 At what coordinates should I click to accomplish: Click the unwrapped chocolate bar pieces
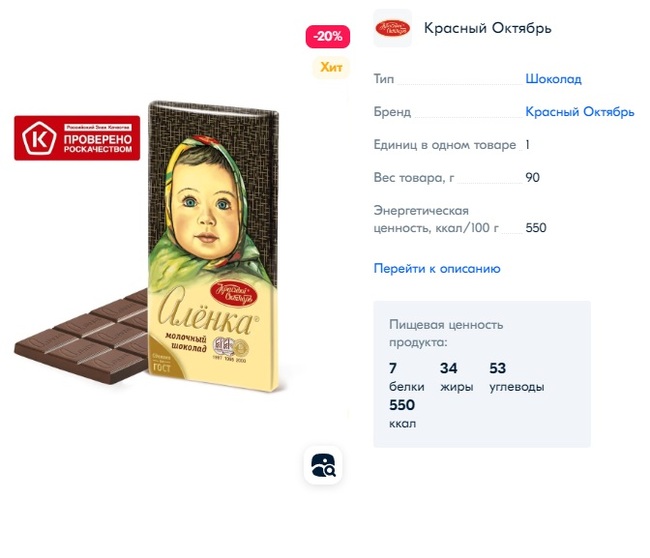[x=82, y=338]
